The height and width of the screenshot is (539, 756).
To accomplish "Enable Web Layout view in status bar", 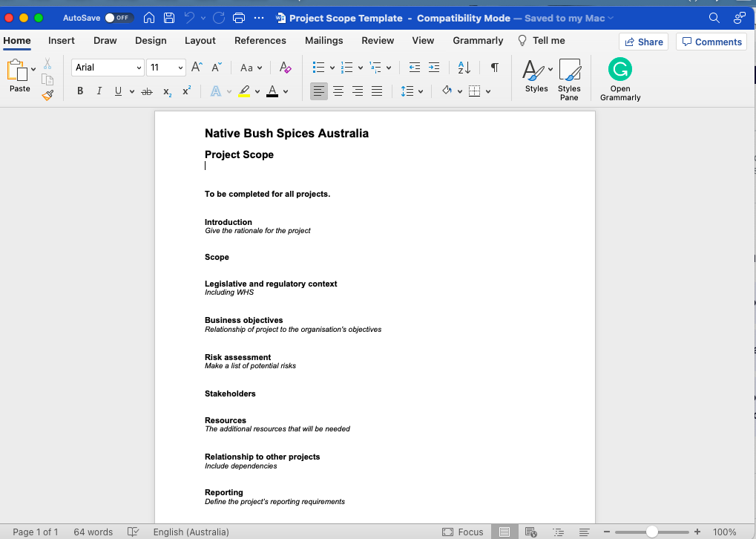I will point(530,532).
